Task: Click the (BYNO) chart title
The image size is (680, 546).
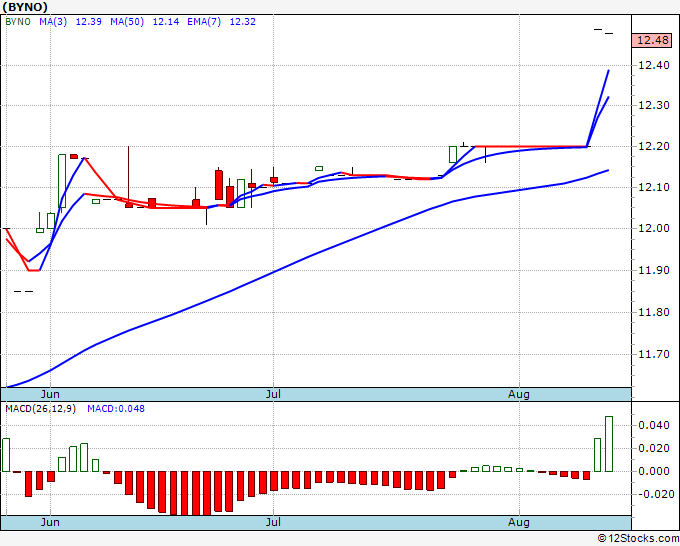Action: [25, 7]
